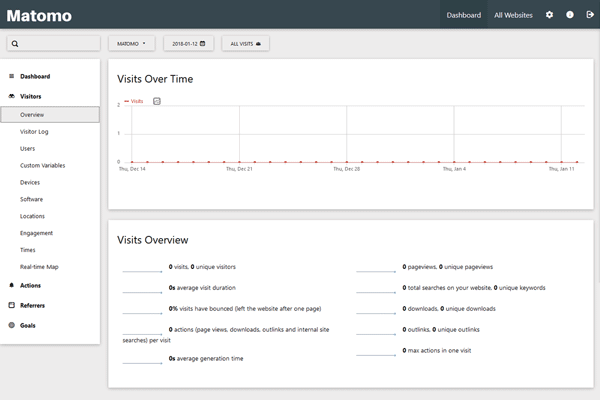
Task: Click the Goals section icon in sidebar
Action: 11,325
